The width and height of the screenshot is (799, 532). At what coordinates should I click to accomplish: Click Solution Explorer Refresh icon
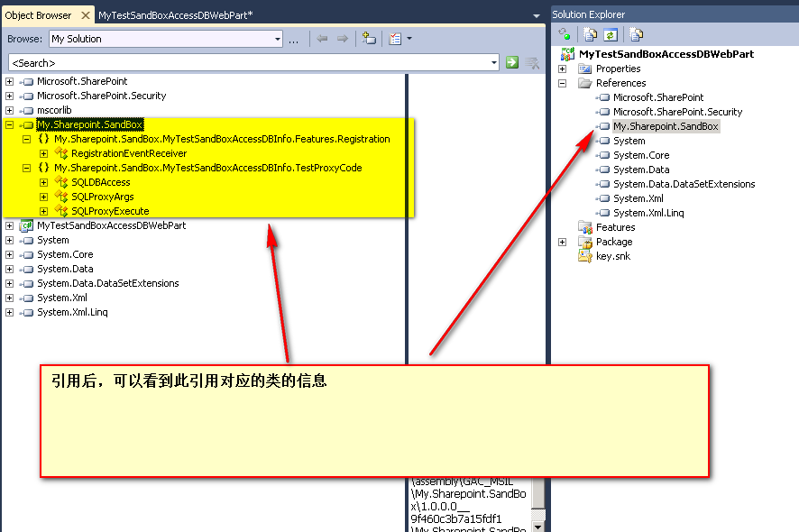(x=611, y=34)
